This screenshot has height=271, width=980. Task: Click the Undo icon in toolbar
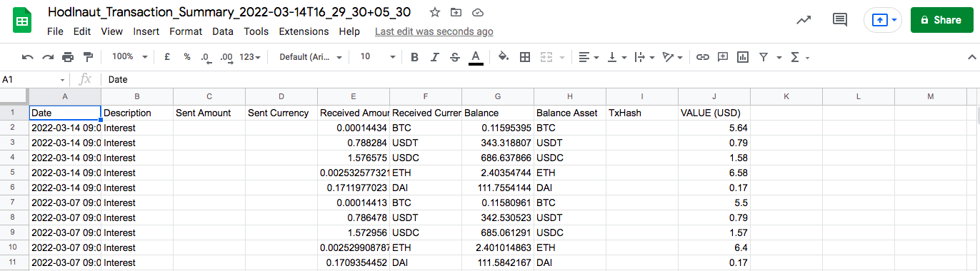28,57
